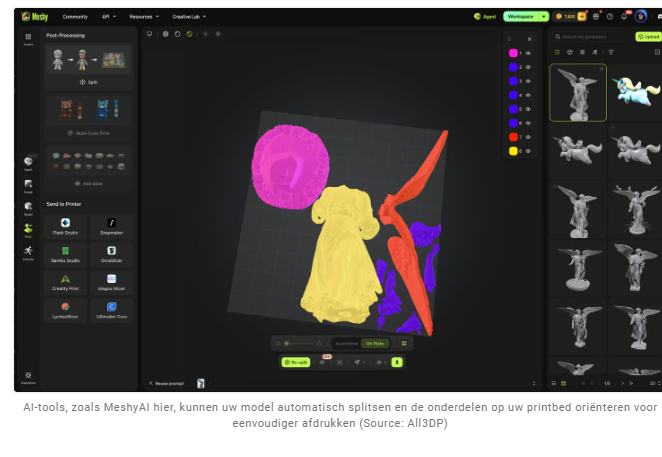
Task: Click the Lychee Slicer icon
Action: [65, 310]
